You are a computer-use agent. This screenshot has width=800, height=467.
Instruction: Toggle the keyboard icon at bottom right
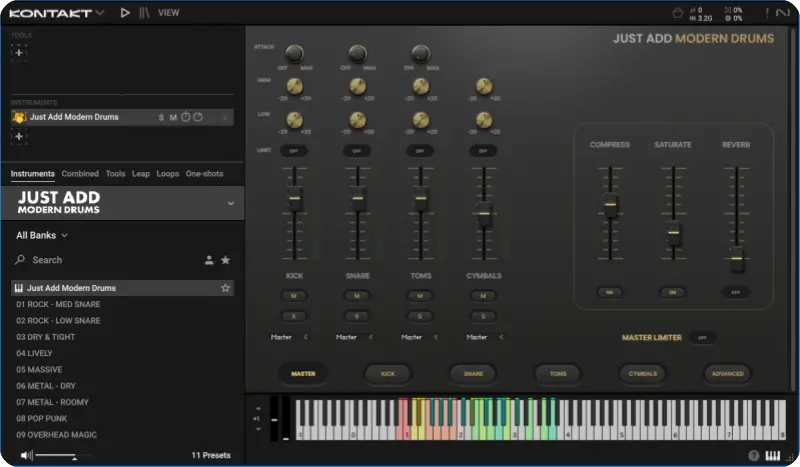[771, 457]
